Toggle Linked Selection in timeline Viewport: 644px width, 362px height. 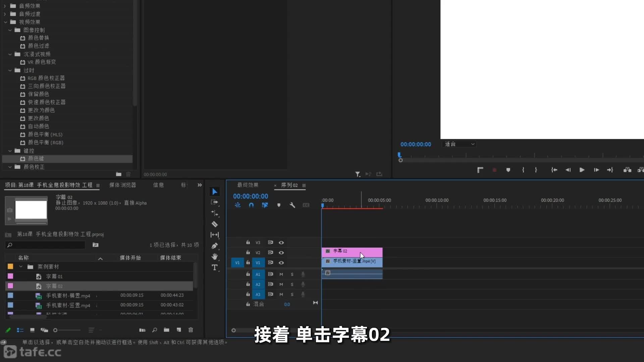265,205
